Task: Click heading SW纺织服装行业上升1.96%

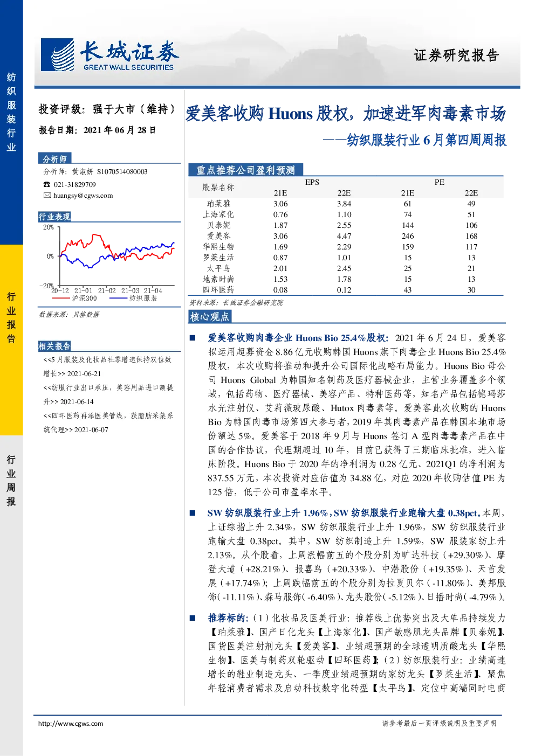Action: tap(267, 513)
